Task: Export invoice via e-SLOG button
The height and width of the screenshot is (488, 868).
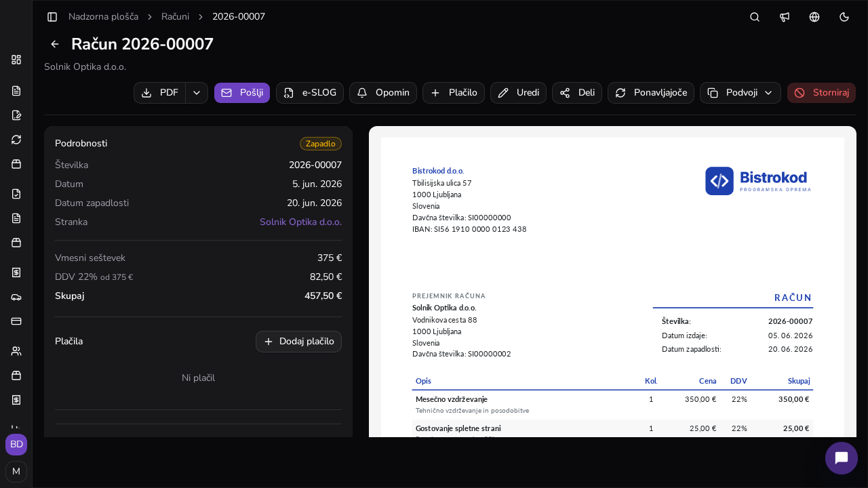Action: tap(310, 93)
